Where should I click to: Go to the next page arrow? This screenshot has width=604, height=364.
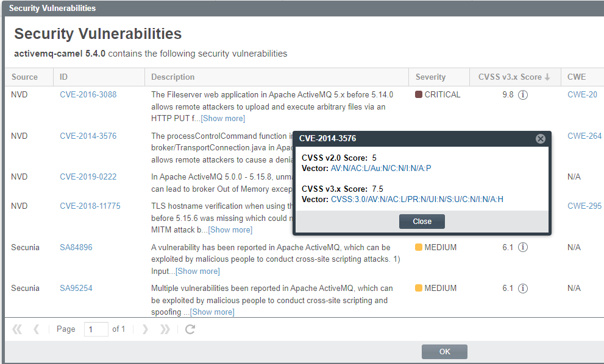tap(145, 329)
